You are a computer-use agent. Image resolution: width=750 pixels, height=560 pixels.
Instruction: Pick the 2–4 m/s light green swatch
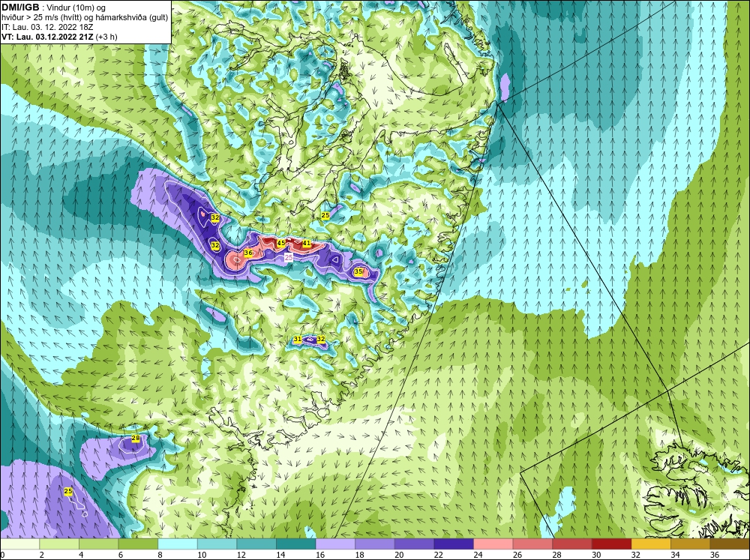tap(58, 544)
